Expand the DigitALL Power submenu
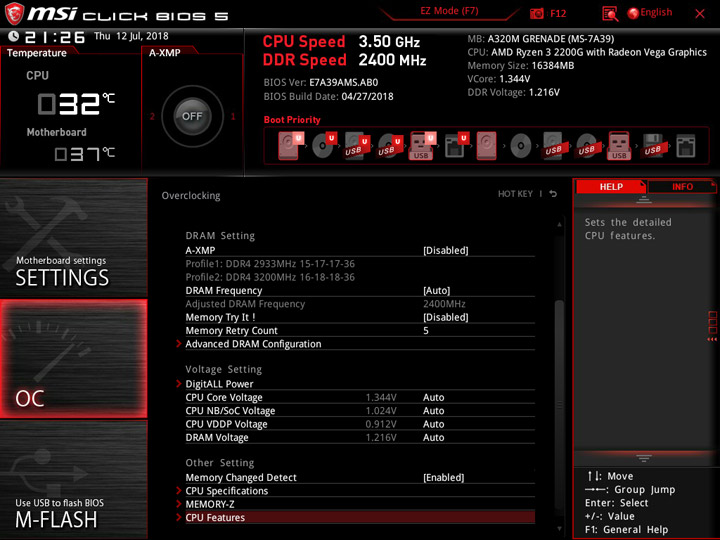Screen dimensions: 720x540 click(360, 384)
